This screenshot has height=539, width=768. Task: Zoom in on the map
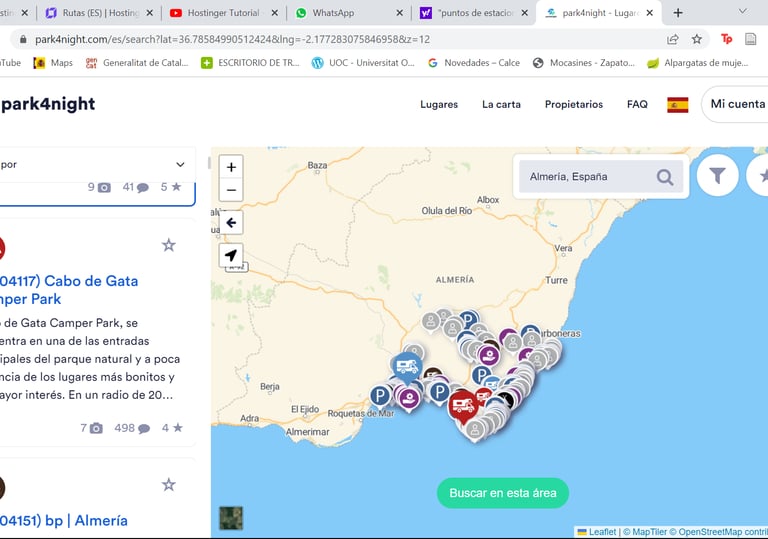(x=231, y=167)
